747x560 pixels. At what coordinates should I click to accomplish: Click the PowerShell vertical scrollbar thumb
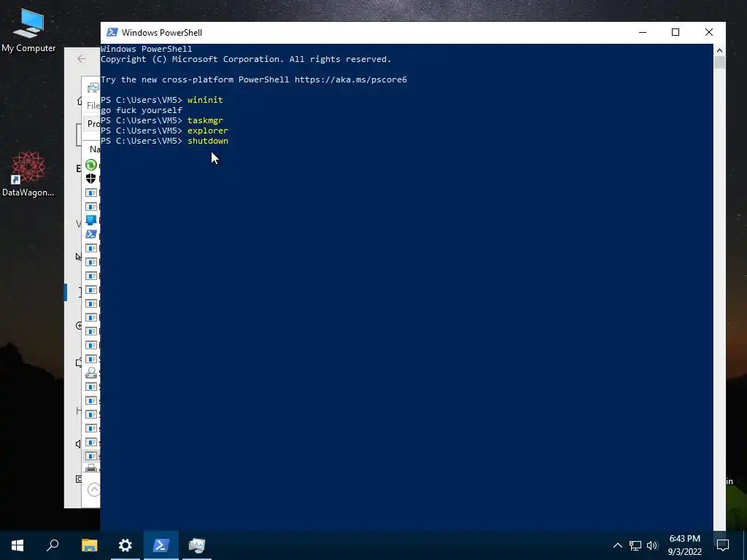719,63
